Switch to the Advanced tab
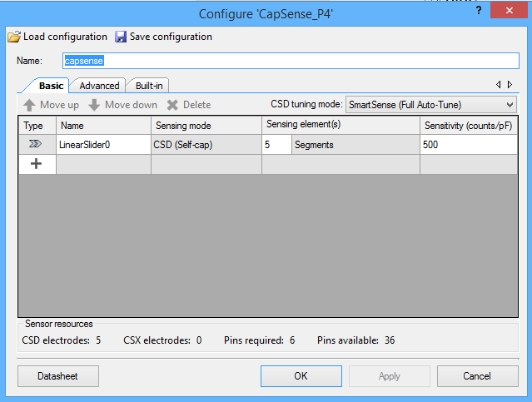This screenshot has height=402, width=532. tap(99, 86)
